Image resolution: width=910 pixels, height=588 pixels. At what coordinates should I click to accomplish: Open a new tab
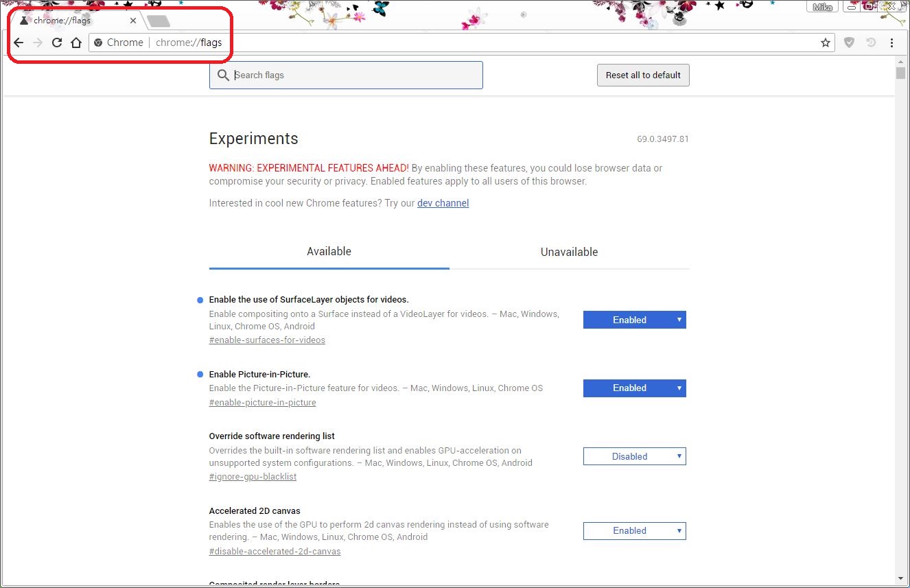tap(159, 21)
